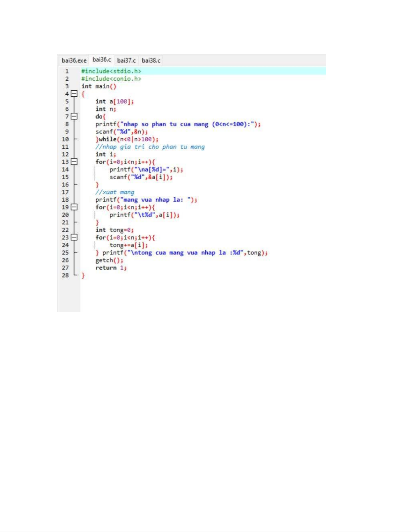The height and width of the screenshot is (532, 411).
Task: Click the '//xuat mang' comment
Action: coord(115,192)
